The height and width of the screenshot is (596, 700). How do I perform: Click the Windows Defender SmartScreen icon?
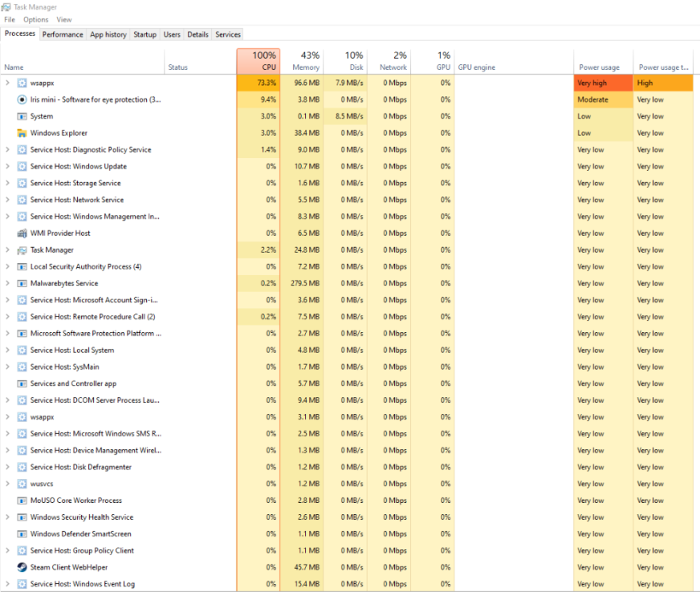22,534
